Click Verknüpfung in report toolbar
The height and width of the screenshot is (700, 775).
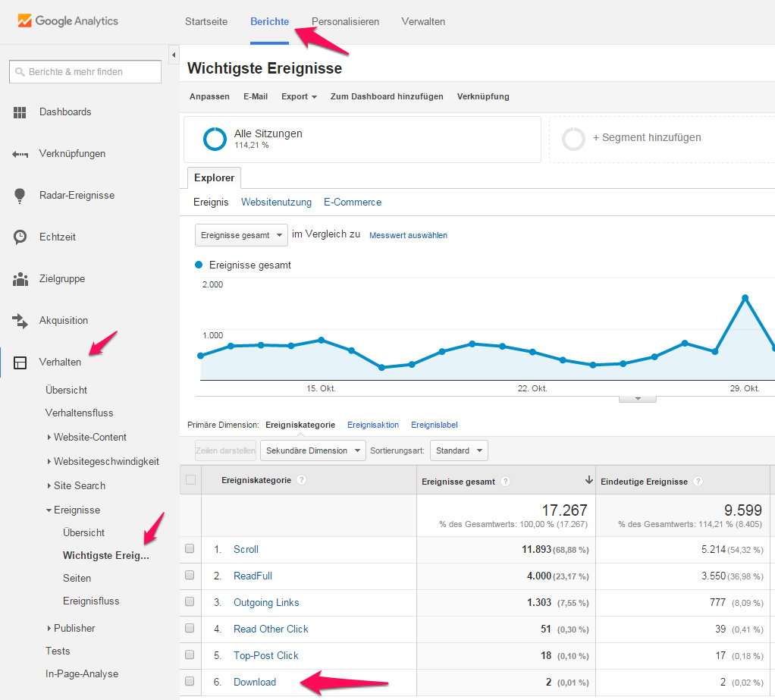click(x=483, y=96)
